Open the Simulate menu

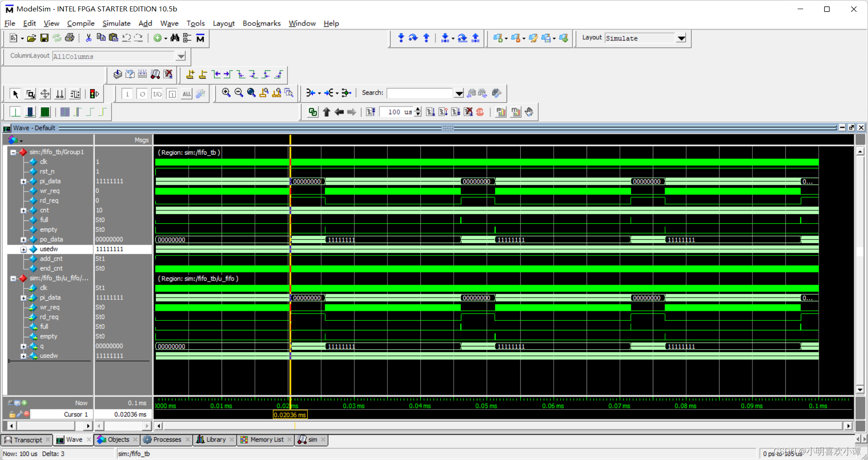116,23
